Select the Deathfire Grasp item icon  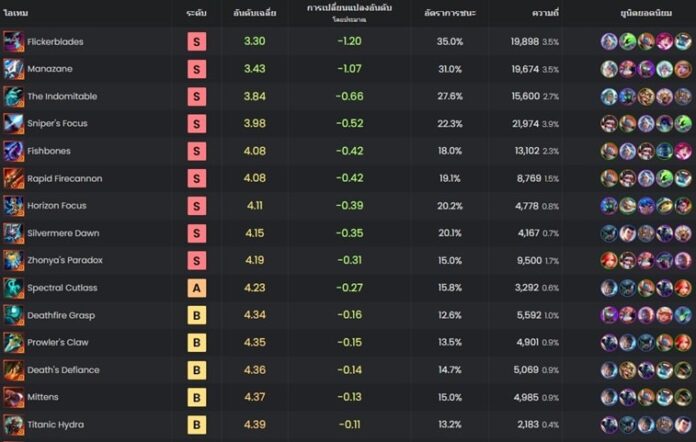tap(14, 315)
